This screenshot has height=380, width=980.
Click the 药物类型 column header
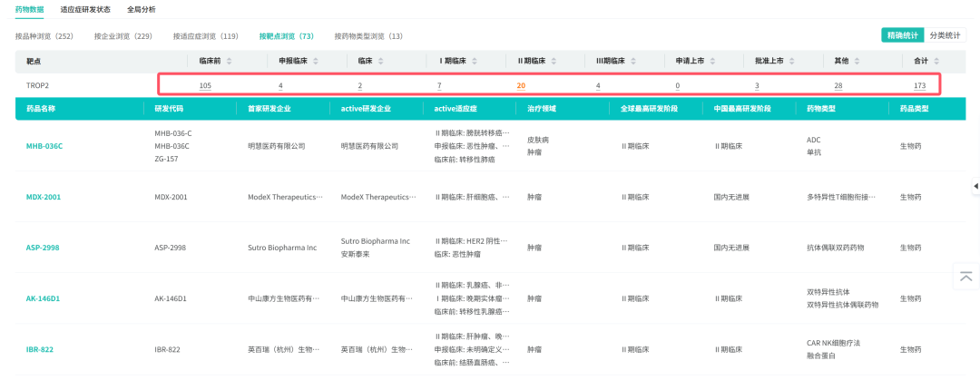tap(821, 108)
